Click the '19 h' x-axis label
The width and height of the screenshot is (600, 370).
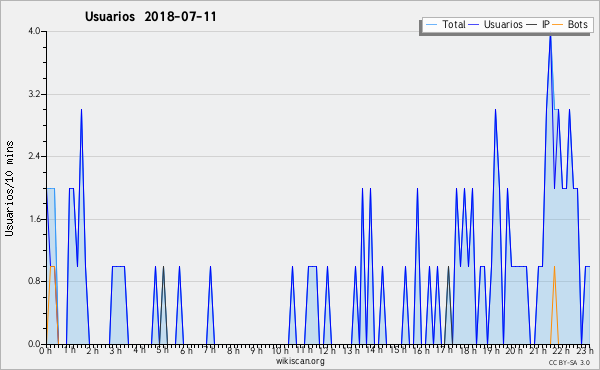491,351
